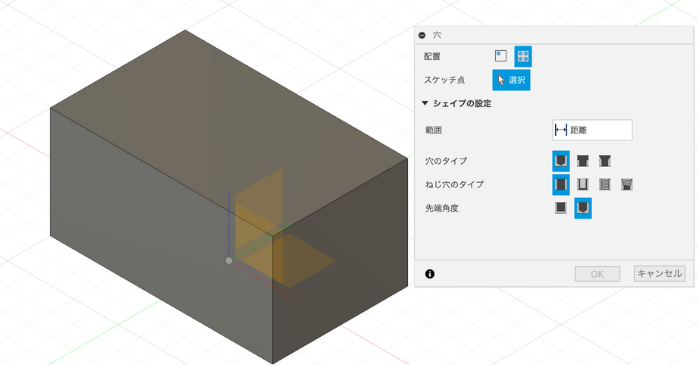This screenshot has width=698, height=365.
Task: Open the 範囲 距離 dropdown
Action: pyautogui.click(x=592, y=130)
